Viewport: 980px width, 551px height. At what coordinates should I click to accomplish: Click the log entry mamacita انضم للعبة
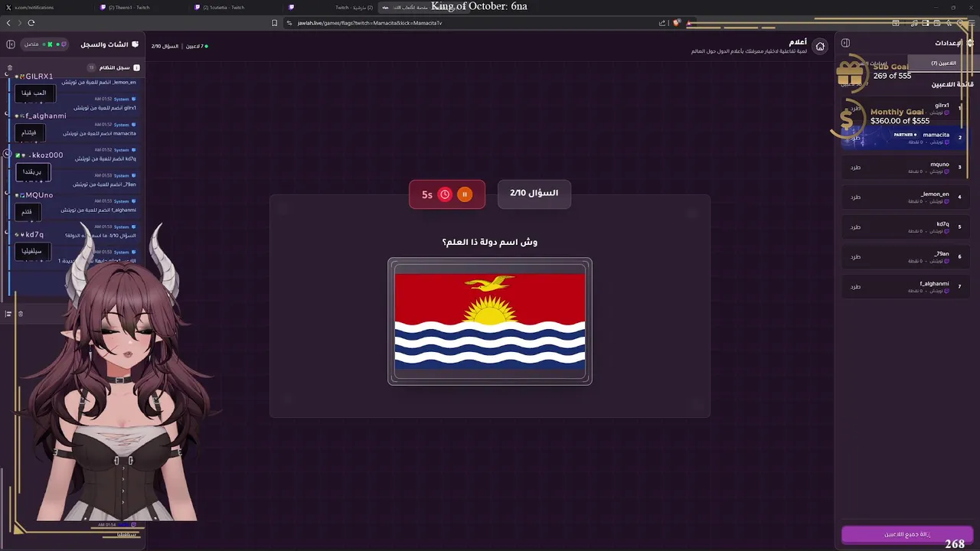pyautogui.click(x=100, y=133)
